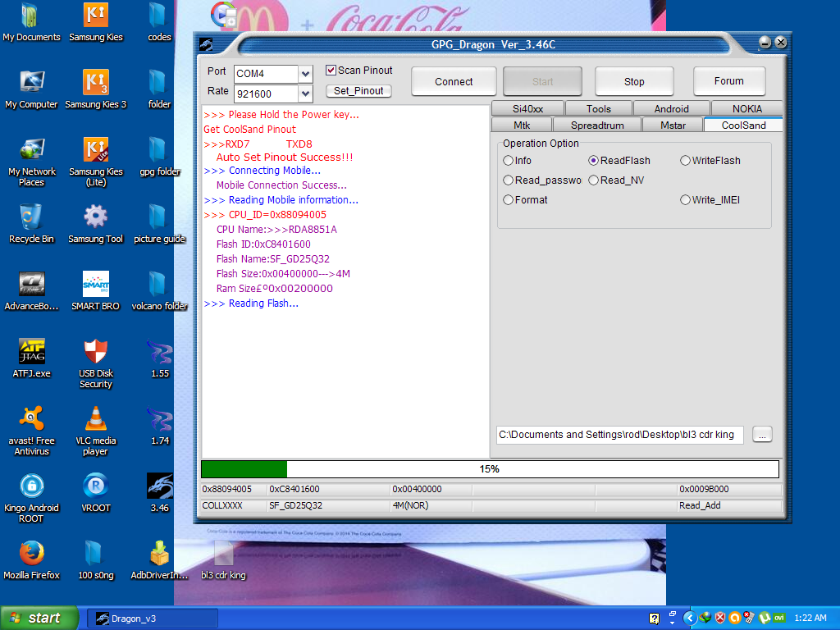Switch to the Android tab
This screenshot has width=840, height=630.
point(671,109)
